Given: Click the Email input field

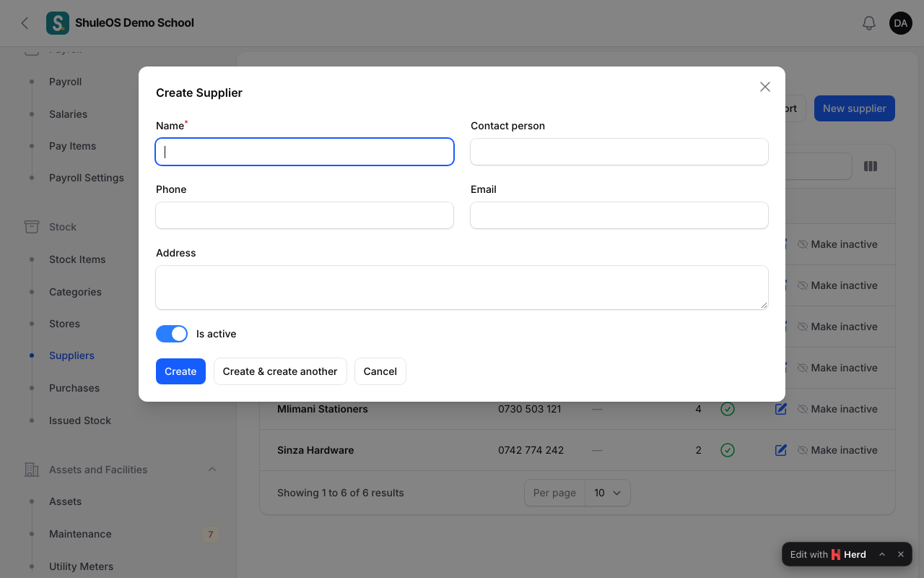Looking at the screenshot, I should tap(619, 215).
